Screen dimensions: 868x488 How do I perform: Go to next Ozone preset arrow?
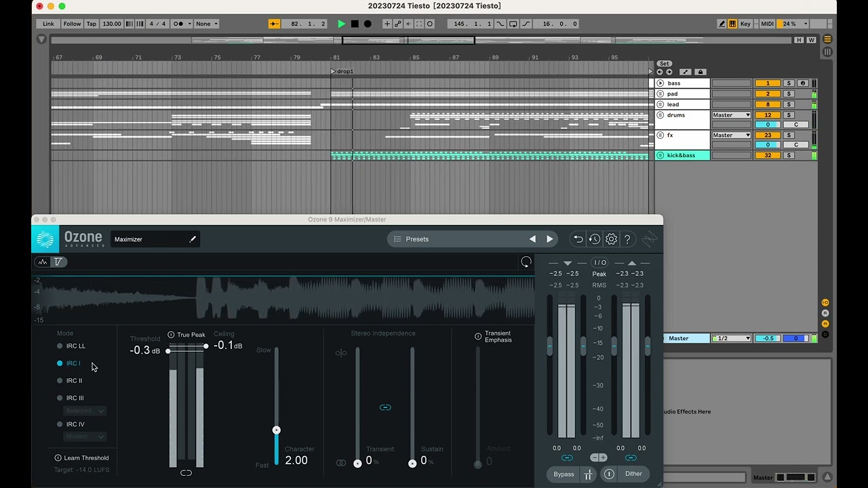(550, 239)
